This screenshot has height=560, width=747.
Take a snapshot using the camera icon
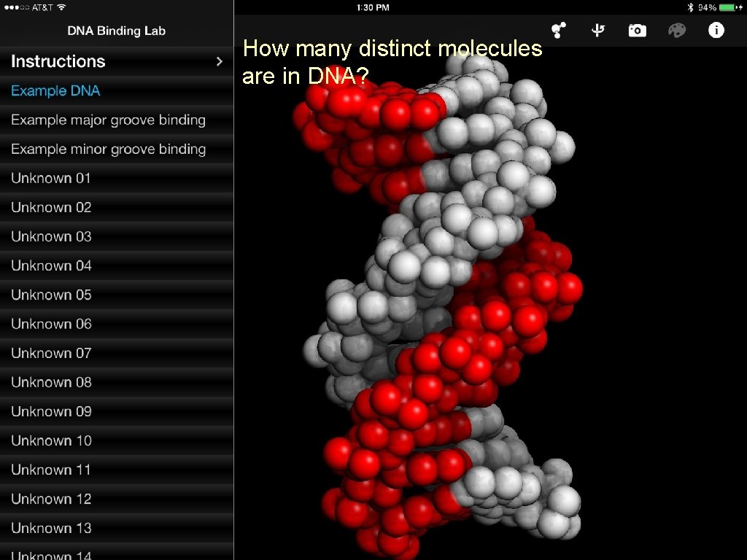click(x=637, y=30)
